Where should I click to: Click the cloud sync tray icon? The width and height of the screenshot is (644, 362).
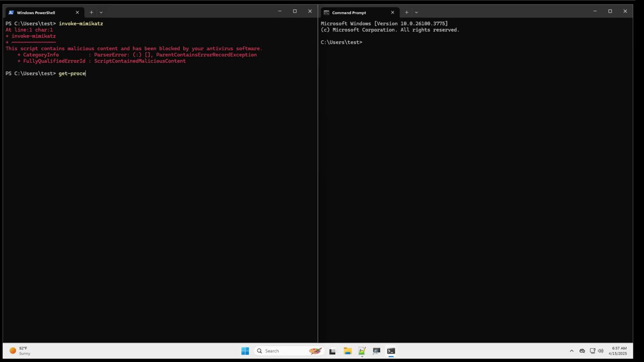pyautogui.click(x=582, y=351)
